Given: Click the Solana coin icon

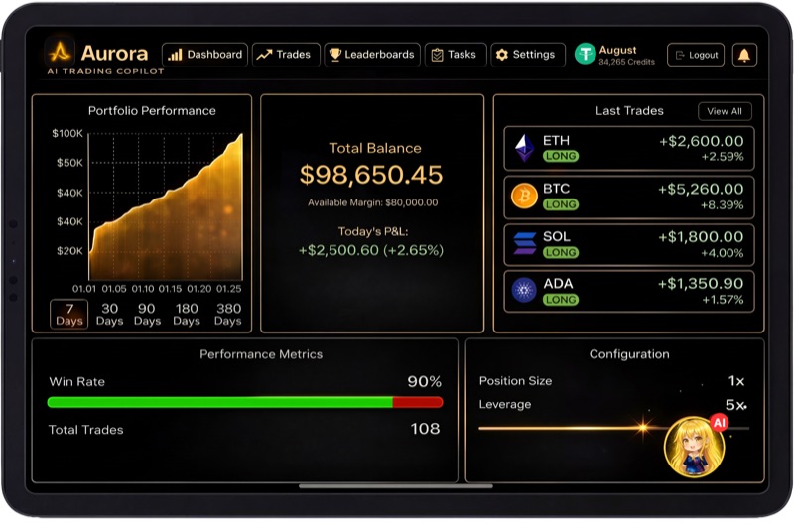Looking at the screenshot, I should (525, 243).
